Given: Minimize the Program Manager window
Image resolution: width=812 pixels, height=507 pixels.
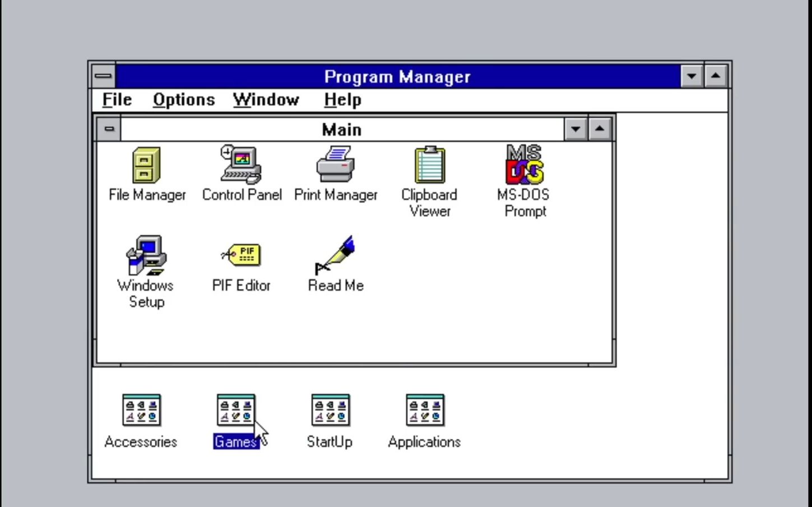Looking at the screenshot, I should (x=692, y=76).
